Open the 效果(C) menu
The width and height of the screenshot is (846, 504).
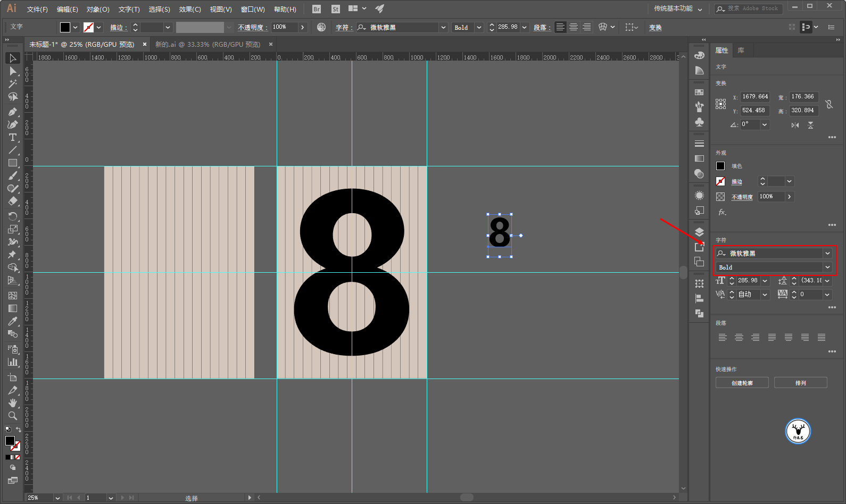point(190,9)
